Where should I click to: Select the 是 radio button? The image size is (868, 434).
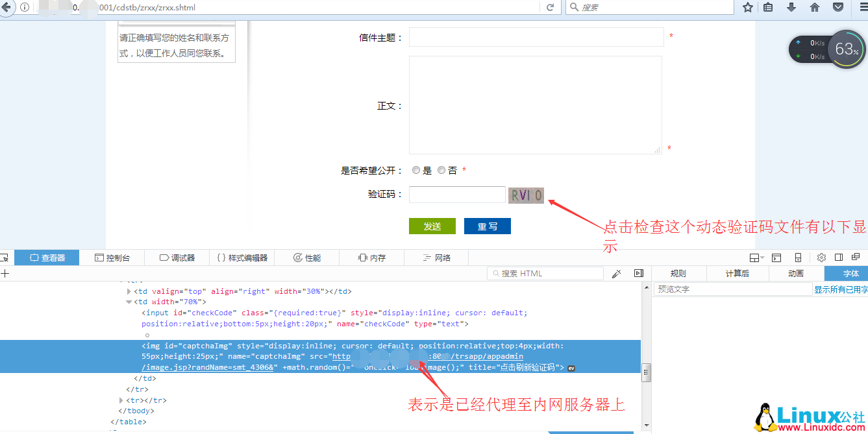click(416, 171)
